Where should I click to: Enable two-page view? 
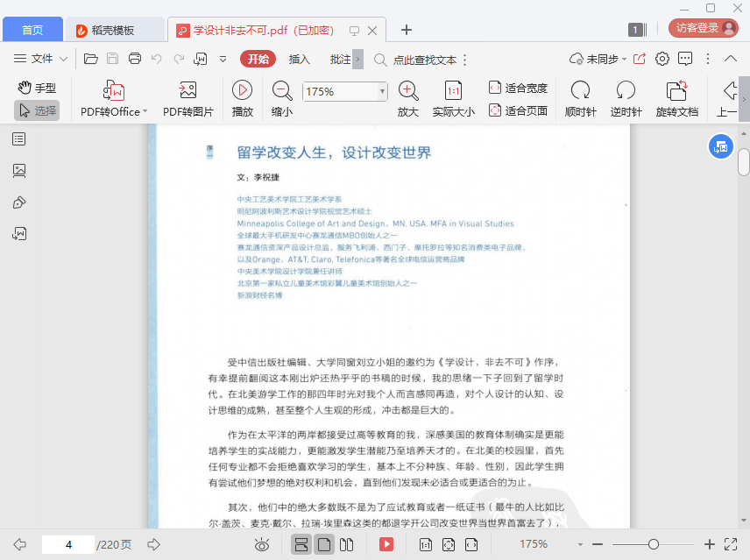pos(346,544)
